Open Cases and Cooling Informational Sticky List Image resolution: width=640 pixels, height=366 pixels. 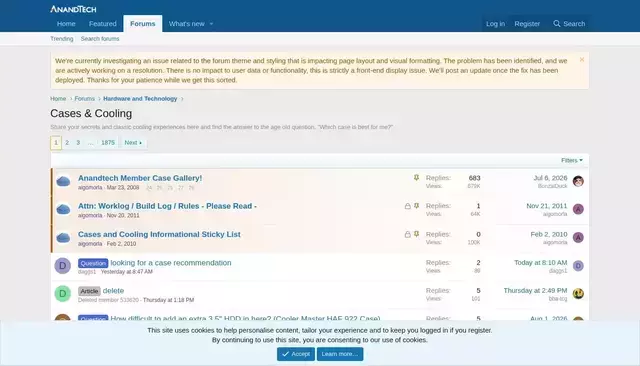(159, 234)
